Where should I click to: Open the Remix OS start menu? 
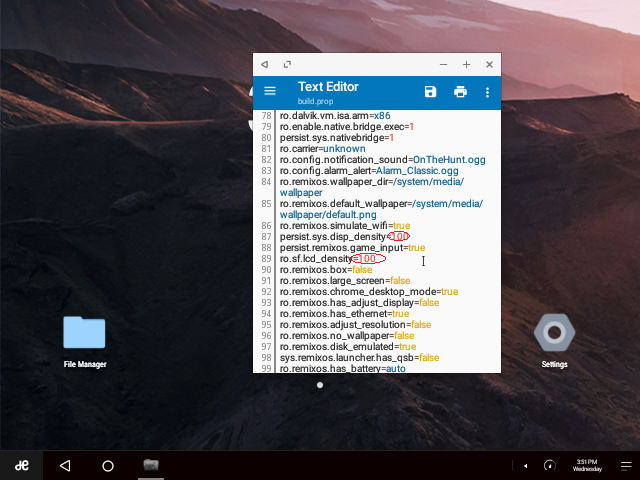(x=20, y=466)
